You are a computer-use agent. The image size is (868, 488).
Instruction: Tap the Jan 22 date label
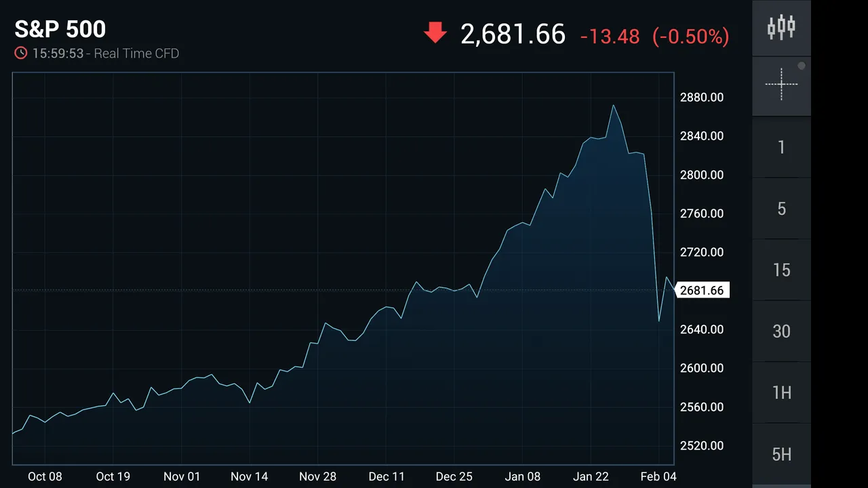(591, 476)
